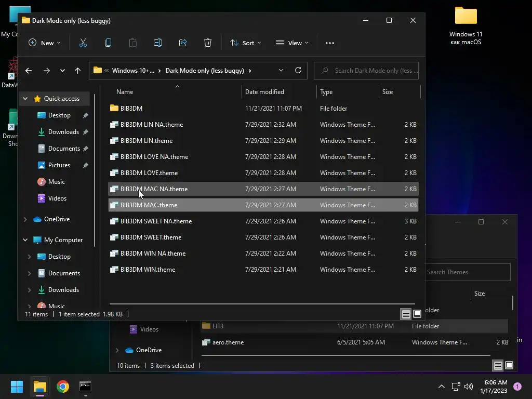Collapse the Quick access tree node
This screenshot has height=399, width=532.
click(x=25, y=99)
